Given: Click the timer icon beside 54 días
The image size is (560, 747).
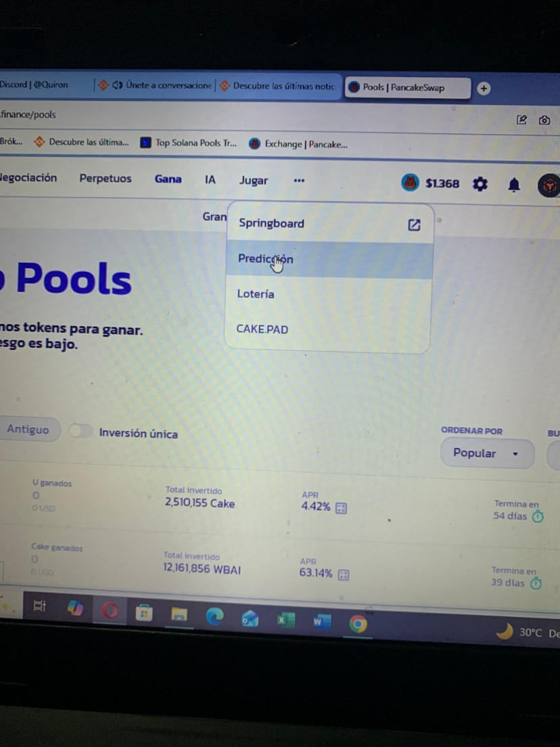Looking at the screenshot, I should (538, 516).
